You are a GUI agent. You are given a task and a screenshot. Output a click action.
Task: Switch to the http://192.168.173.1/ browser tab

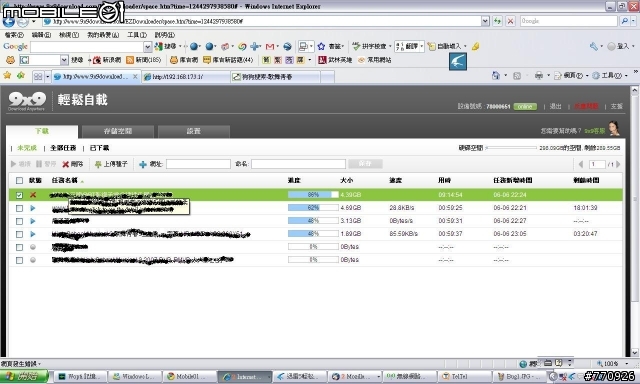(x=186, y=77)
